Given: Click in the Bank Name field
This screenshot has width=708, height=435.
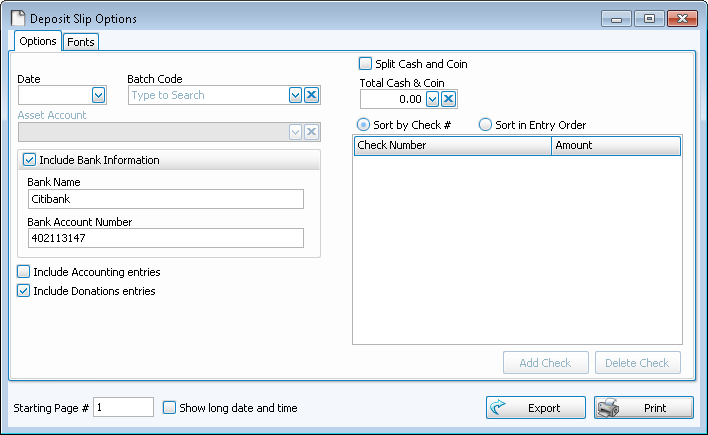Looking at the screenshot, I should 165,199.
